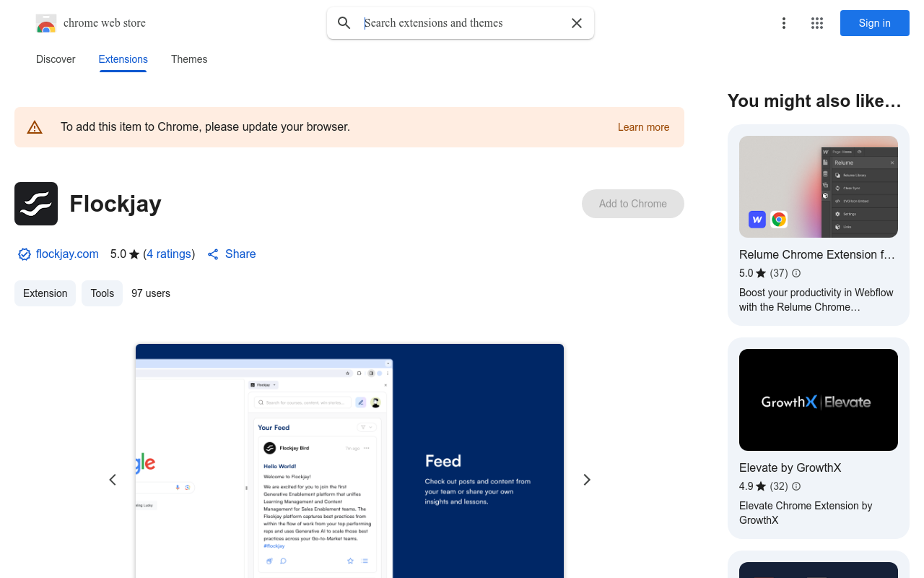Click the 97 users text
The height and width of the screenshot is (578, 924).
[151, 293]
